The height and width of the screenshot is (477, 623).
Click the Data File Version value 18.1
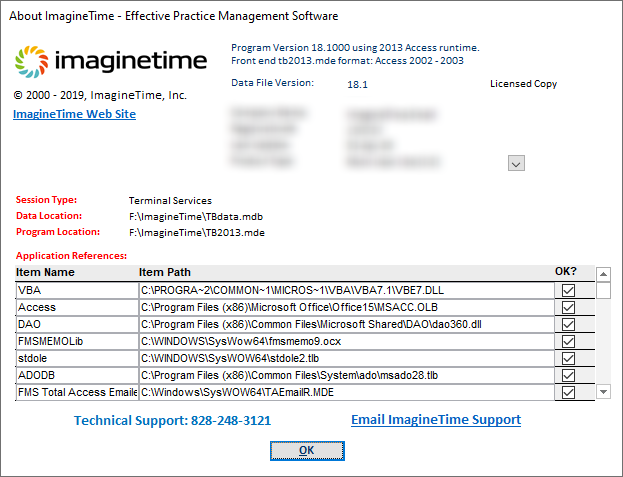(x=357, y=84)
